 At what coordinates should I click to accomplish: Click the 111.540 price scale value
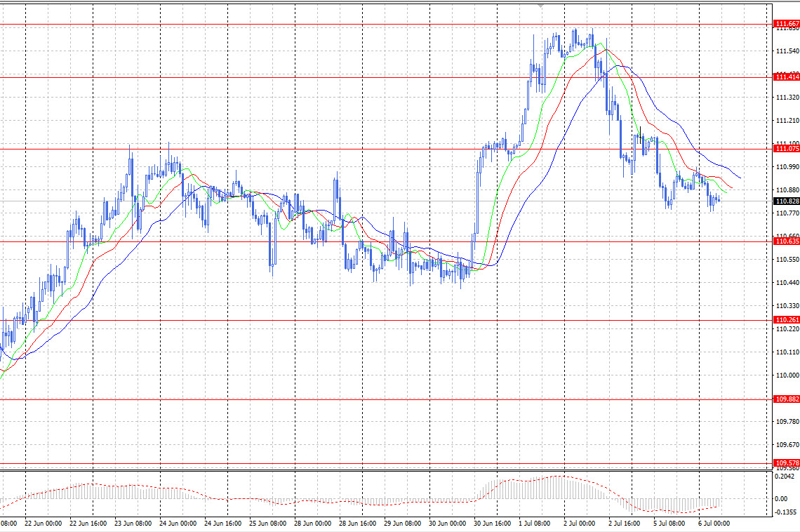tap(787, 51)
